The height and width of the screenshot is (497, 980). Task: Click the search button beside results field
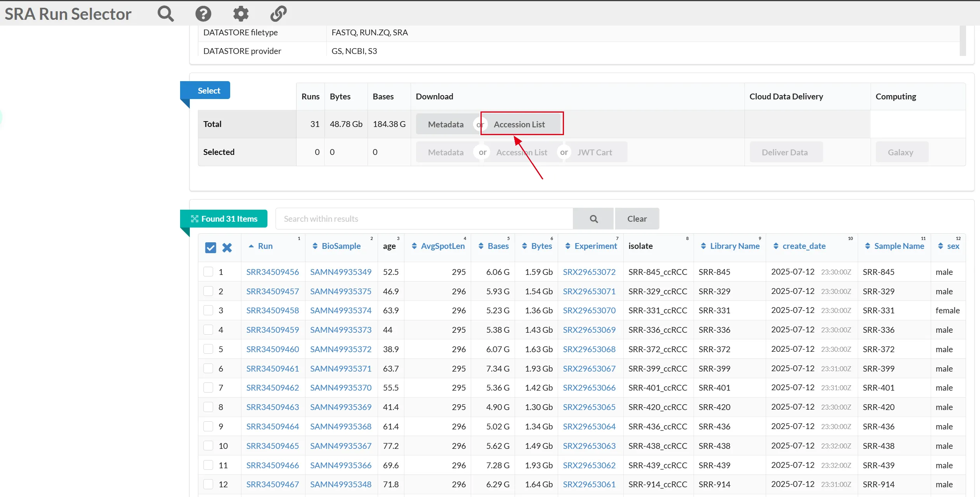(593, 219)
